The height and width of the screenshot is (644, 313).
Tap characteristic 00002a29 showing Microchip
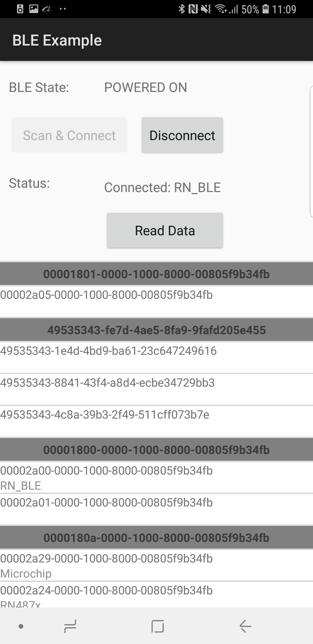156,565
